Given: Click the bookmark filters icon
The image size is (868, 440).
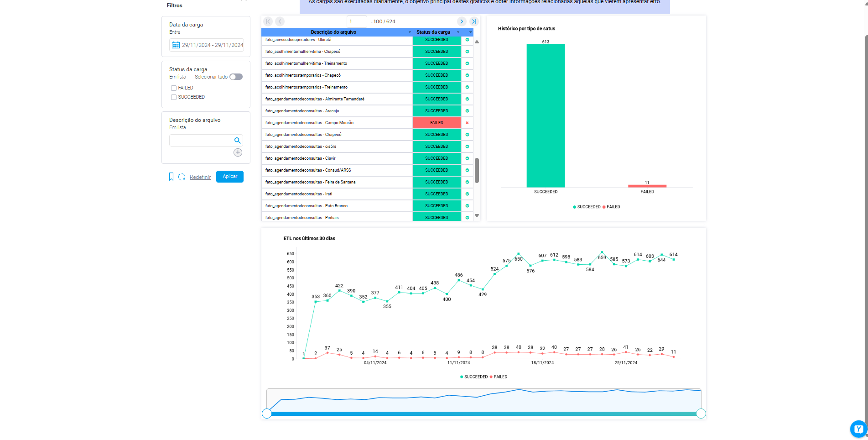Looking at the screenshot, I should (x=171, y=177).
